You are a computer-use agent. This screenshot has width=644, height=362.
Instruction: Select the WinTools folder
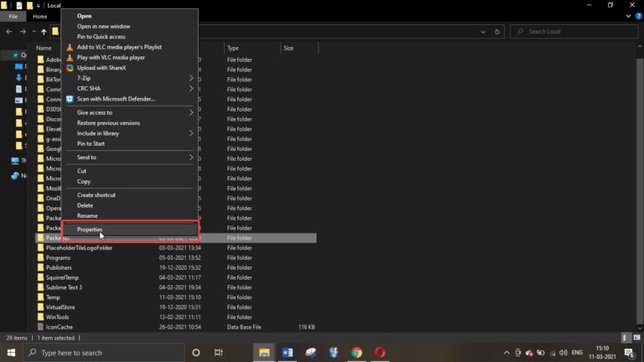57,317
